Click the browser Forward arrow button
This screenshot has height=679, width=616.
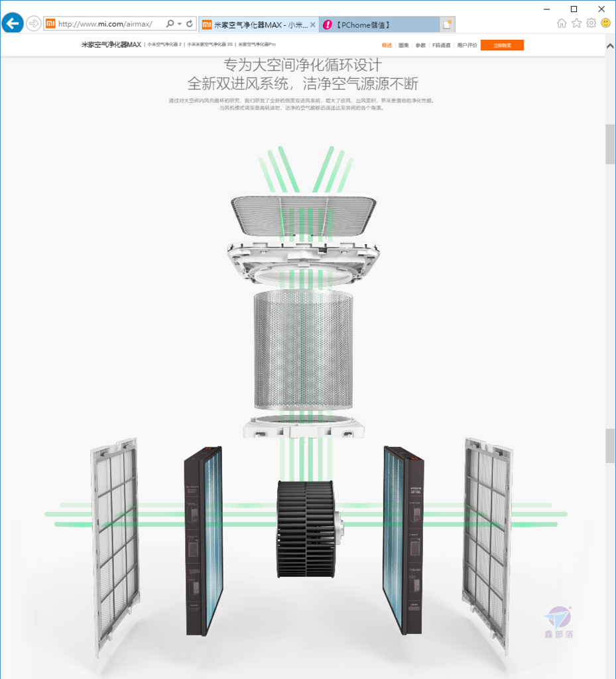[x=33, y=23]
